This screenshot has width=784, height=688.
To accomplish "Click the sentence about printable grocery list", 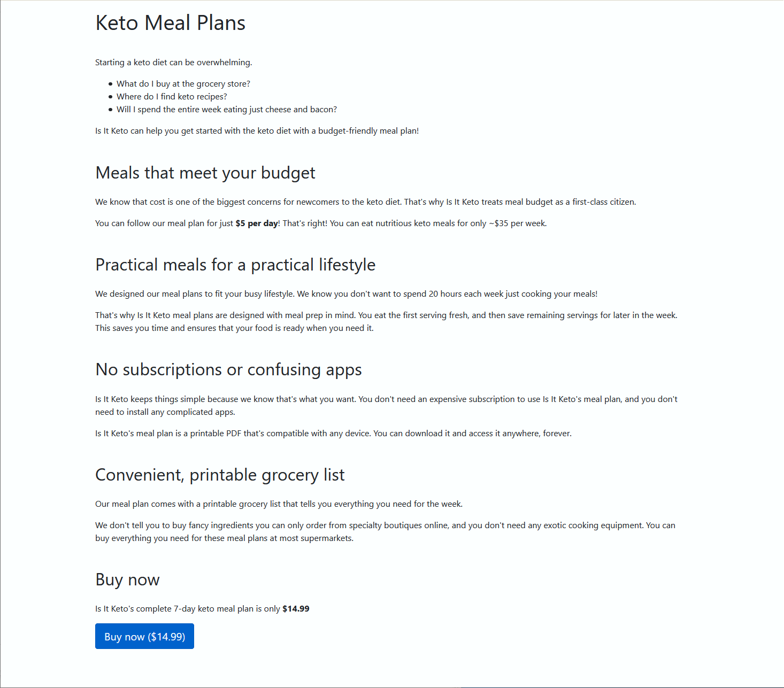I will 279,504.
